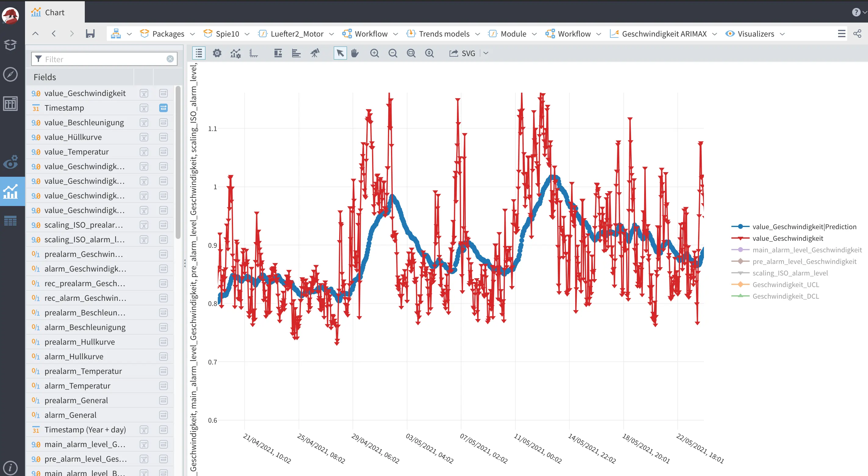Zoom out on the chart
Viewport: 868px width, 476px height.
click(393, 53)
